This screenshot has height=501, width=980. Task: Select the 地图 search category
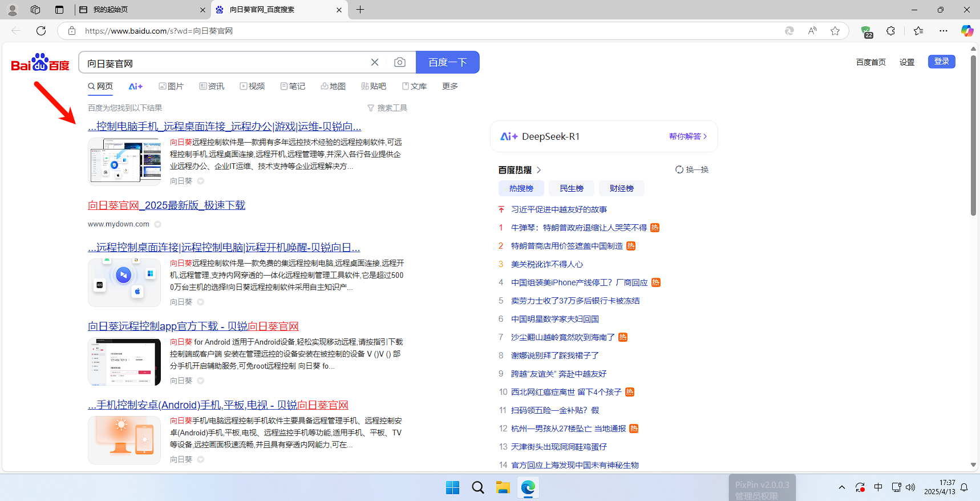(333, 86)
